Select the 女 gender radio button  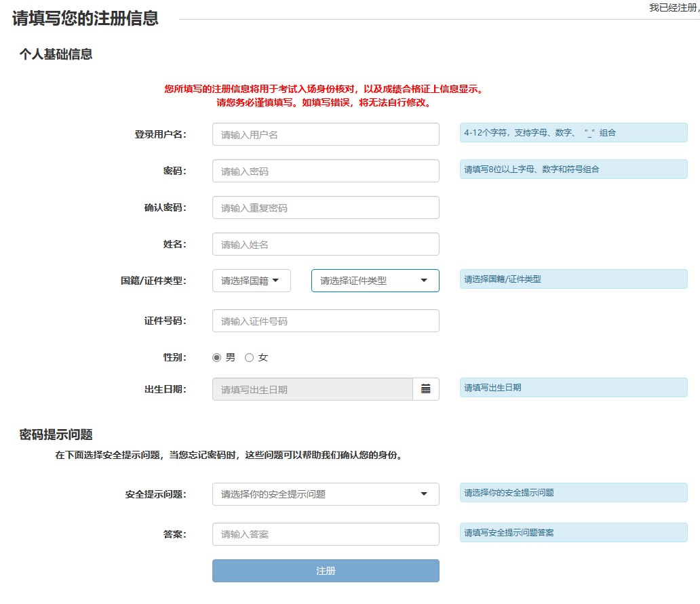click(249, 357)
